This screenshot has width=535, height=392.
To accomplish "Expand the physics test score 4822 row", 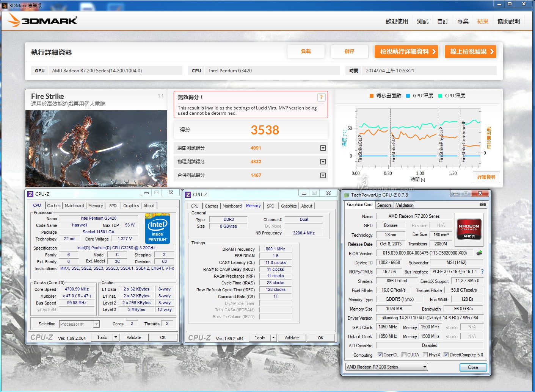I will 323,162.
